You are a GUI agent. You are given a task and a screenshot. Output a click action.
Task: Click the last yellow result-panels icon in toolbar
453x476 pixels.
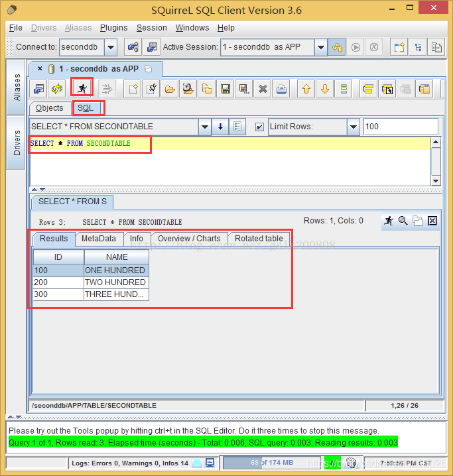424,89
